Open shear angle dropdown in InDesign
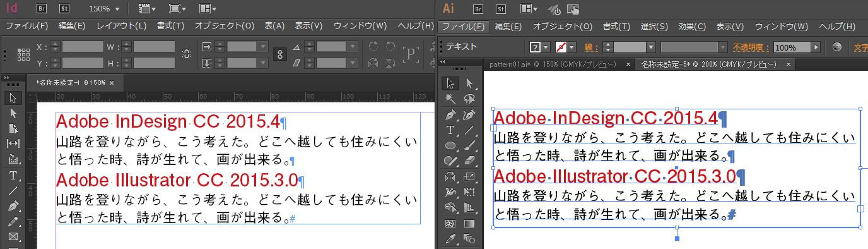The image size is (868, 249). click(x=353, y=63)
